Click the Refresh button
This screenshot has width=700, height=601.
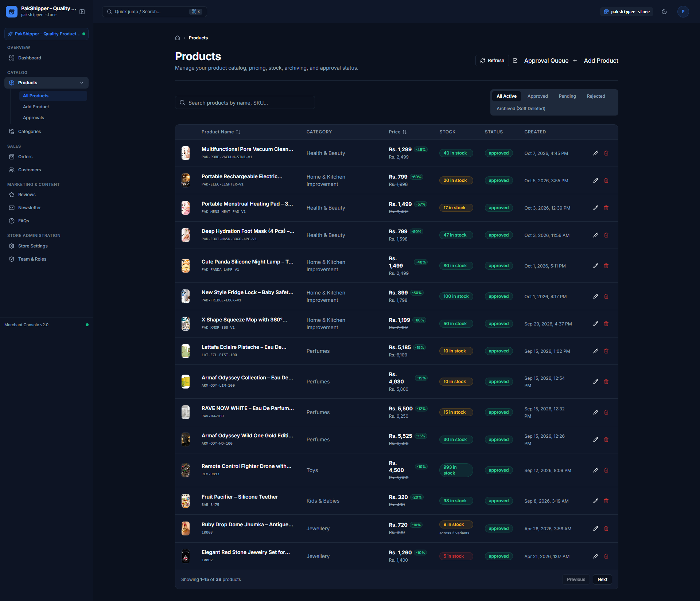coord(492,61)
